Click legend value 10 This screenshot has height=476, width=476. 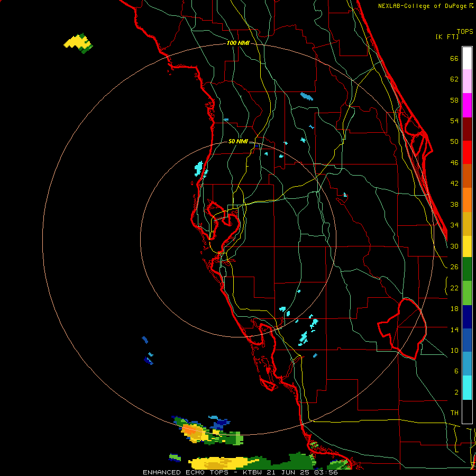[x=454, y=350]
